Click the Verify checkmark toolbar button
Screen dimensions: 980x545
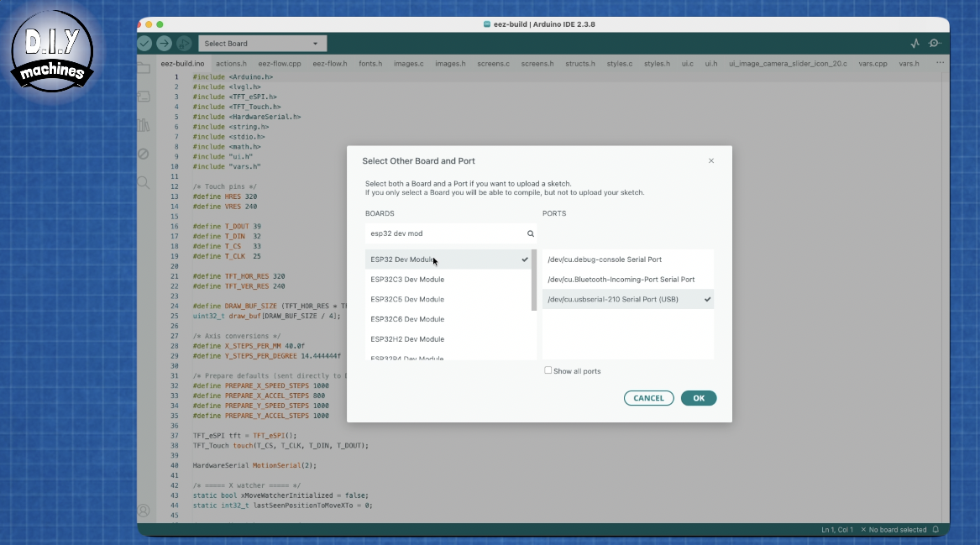coord(144,43)
